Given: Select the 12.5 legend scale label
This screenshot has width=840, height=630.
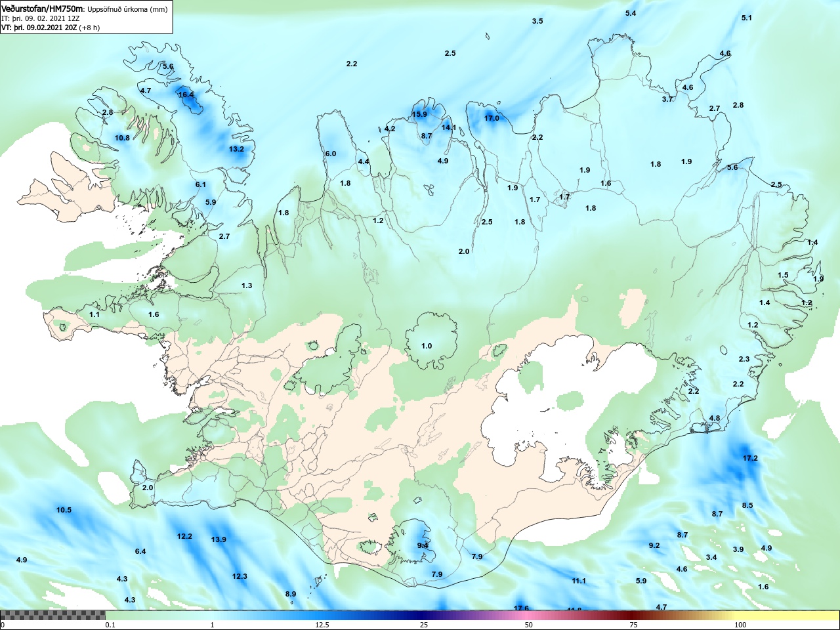Looking at the screenshot, I should point(322,625).
